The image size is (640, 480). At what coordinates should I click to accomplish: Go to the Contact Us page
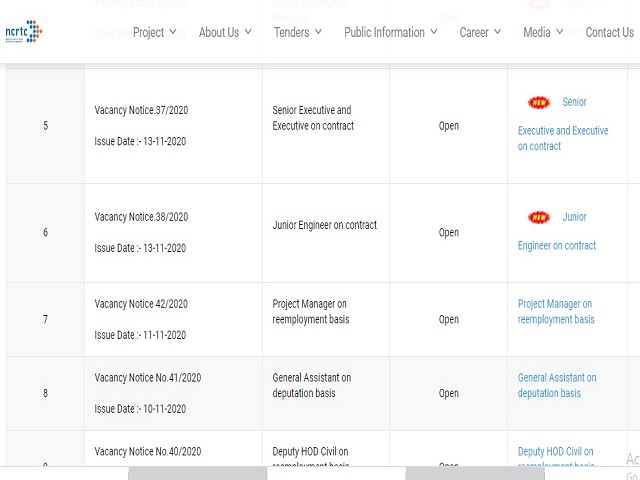[609, 32]
